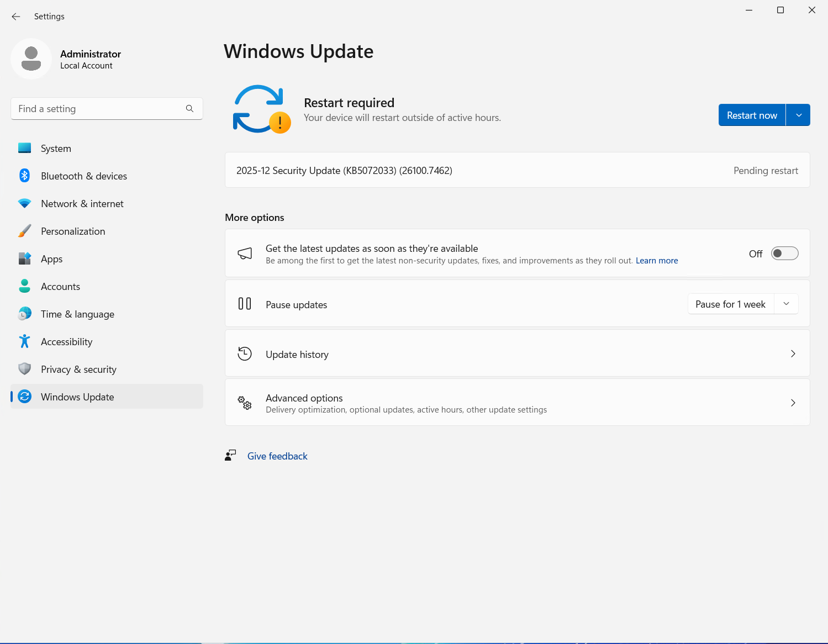Open the Learn more link
828x644 pixels.
point(657,261)
